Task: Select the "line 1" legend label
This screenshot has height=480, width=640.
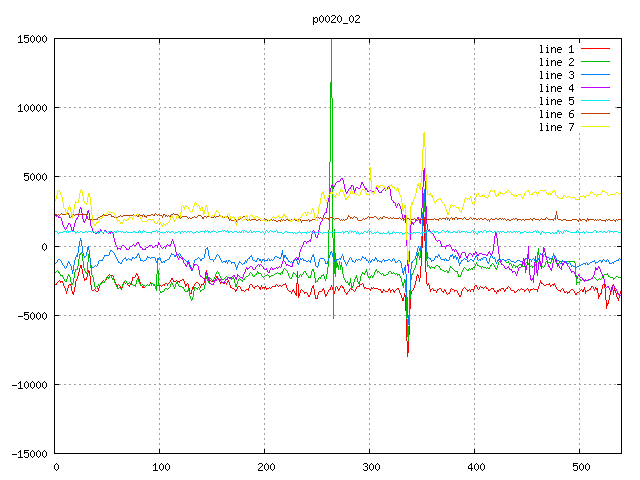Action: click(556, 49)
